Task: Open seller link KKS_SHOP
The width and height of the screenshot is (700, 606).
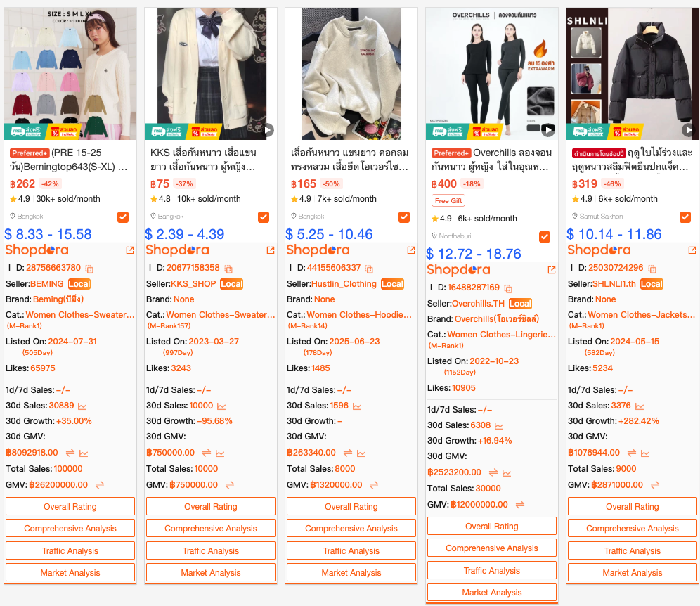Action: 193,284
